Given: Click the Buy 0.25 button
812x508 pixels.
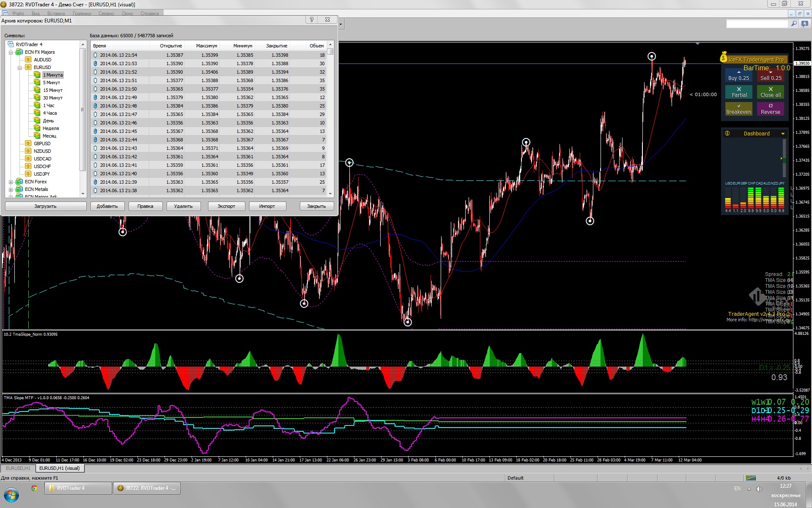Looking at the screenshot, I should coord(739,75).
